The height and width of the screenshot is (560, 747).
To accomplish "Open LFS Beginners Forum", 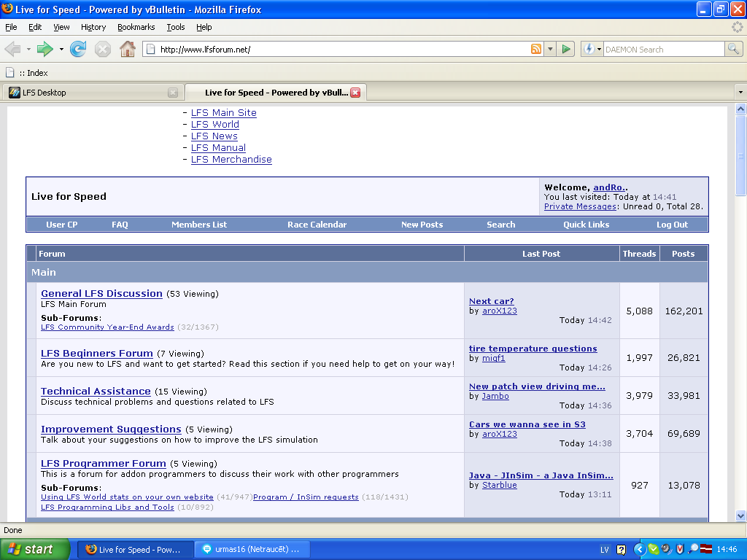I will [97, 354].
